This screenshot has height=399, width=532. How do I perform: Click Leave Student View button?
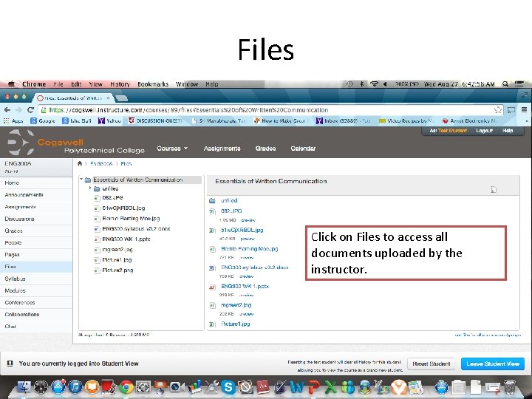(493, 364)
